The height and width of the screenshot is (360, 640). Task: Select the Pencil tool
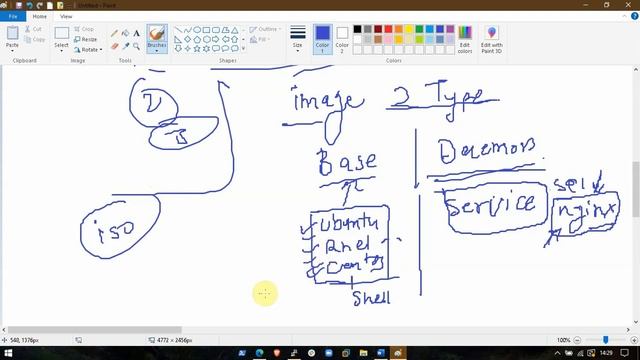click(x=115, y=33)
